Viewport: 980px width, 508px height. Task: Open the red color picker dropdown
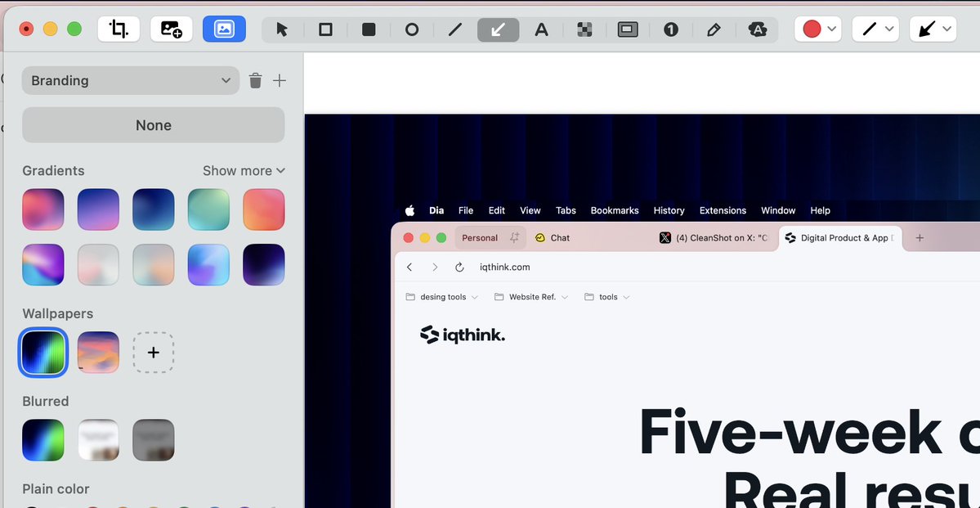coord(818,29)
